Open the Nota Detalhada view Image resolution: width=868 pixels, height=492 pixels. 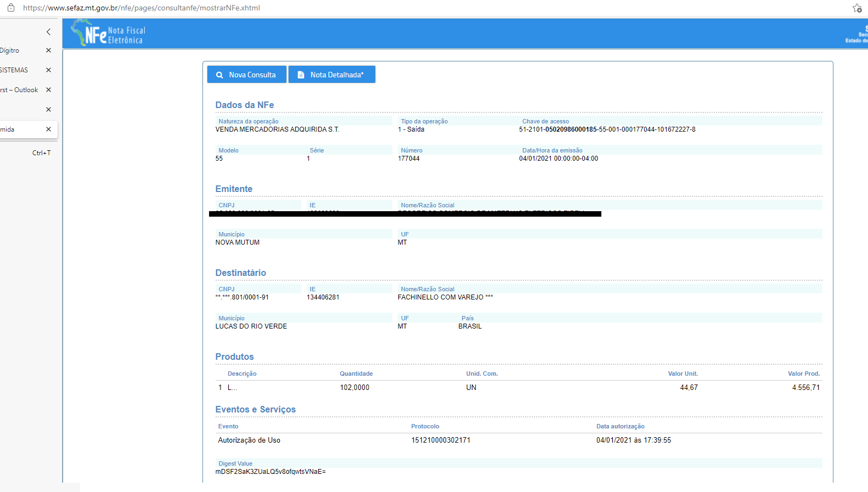[332, 75]
